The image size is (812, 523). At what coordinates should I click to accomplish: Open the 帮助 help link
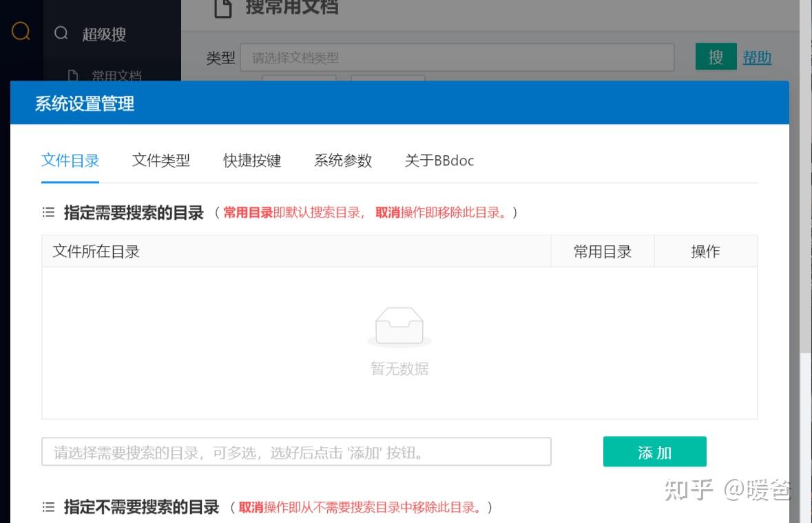pos(757,57)
